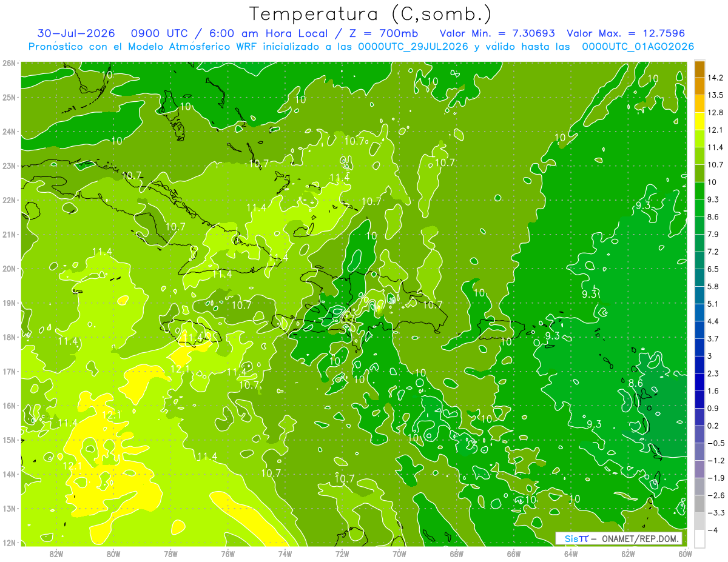Click the "26N" latitude axis label
728x562 pixels.
pyautogui.click(x=9, y=63)
